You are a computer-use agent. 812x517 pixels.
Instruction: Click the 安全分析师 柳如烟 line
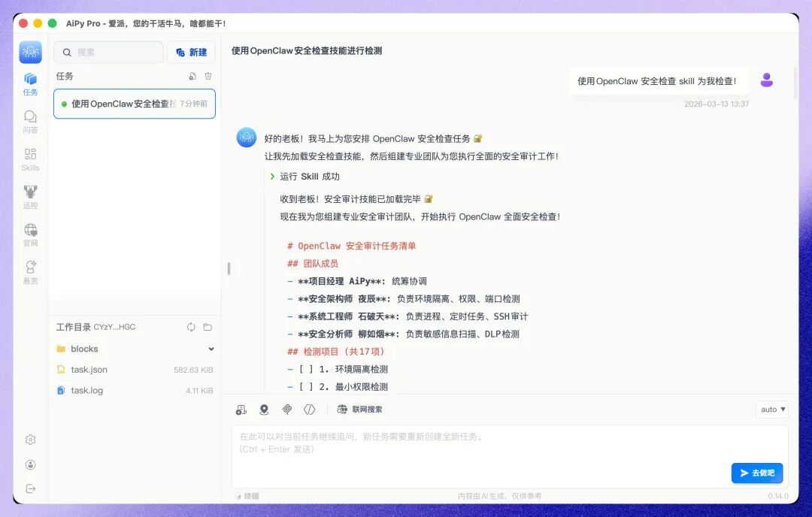(x=404, y=334)
